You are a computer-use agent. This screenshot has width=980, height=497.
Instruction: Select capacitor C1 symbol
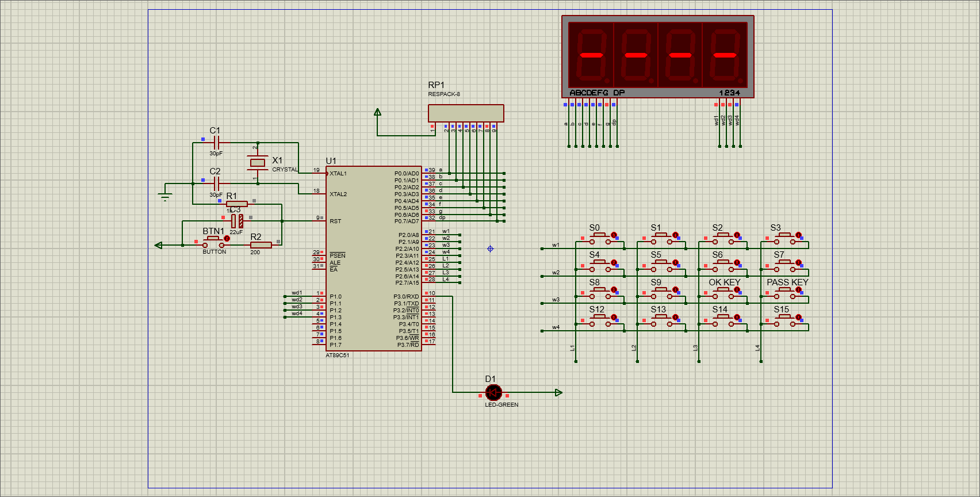(x=216, y=142)
